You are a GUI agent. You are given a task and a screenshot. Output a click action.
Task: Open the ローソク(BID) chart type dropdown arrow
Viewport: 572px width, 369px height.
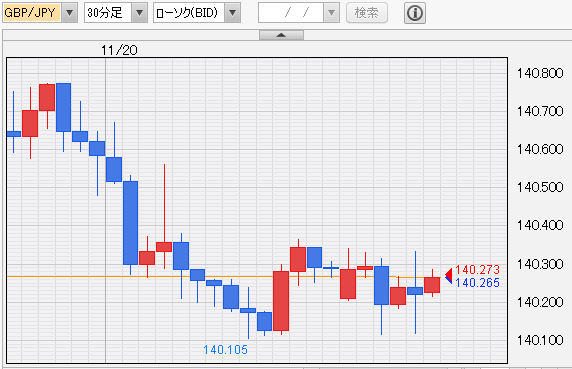click(x=232, y=13)
